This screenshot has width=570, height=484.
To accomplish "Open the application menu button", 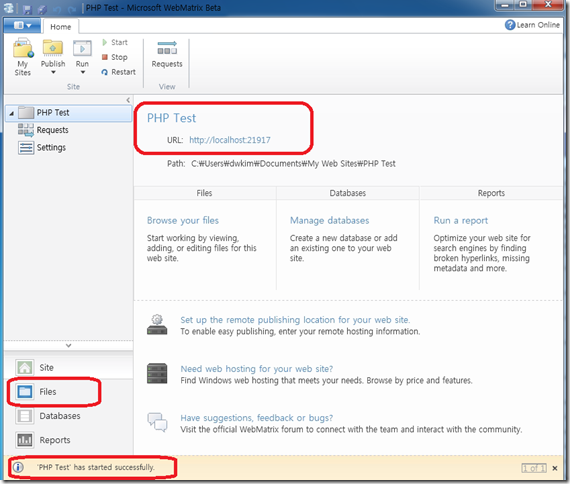I will 22,25.
